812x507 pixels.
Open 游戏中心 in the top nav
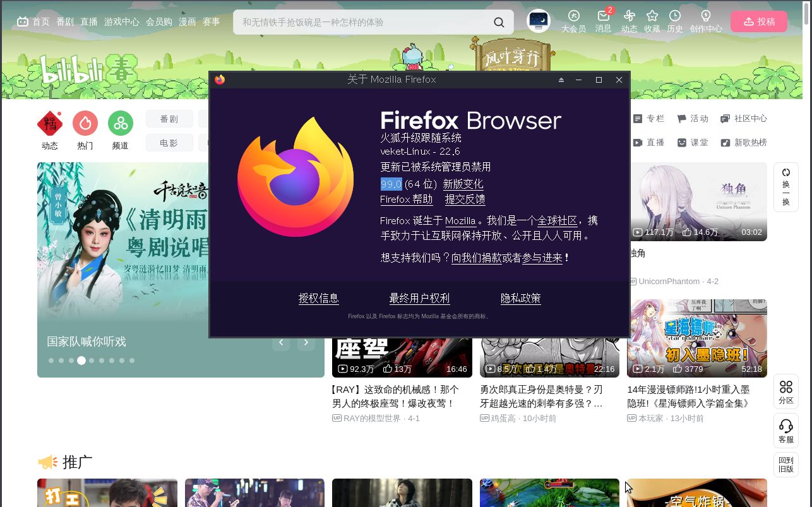tap(122, 21)
